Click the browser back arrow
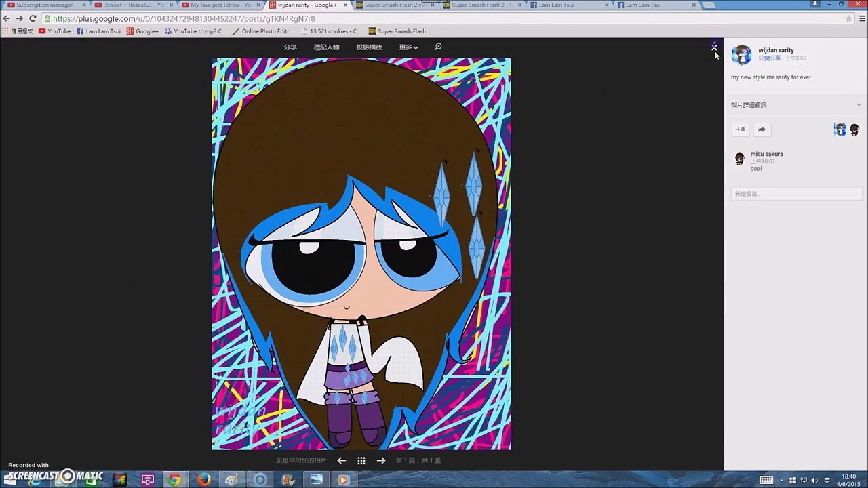The image size is (868, 488). [x=7, y=18]
